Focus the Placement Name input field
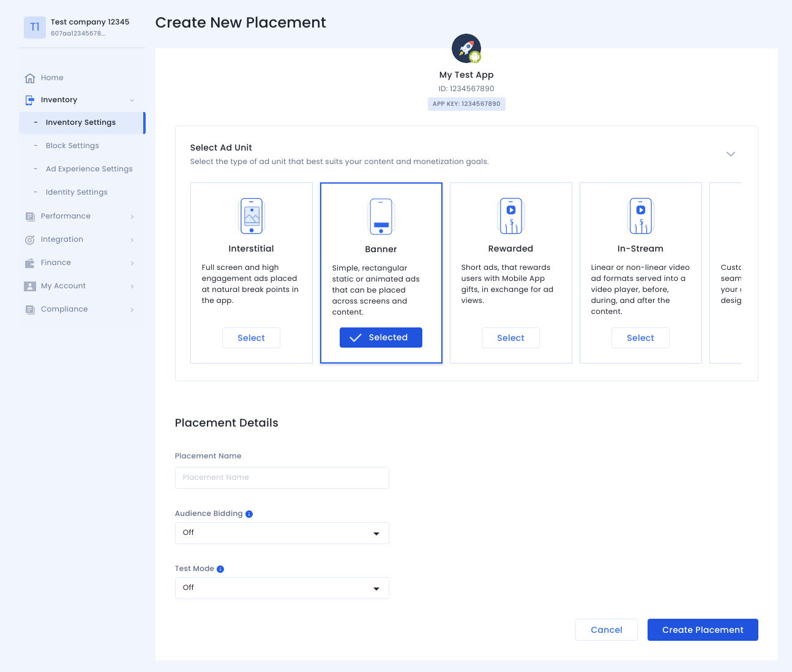792x672 pixels. pos(282,478)
